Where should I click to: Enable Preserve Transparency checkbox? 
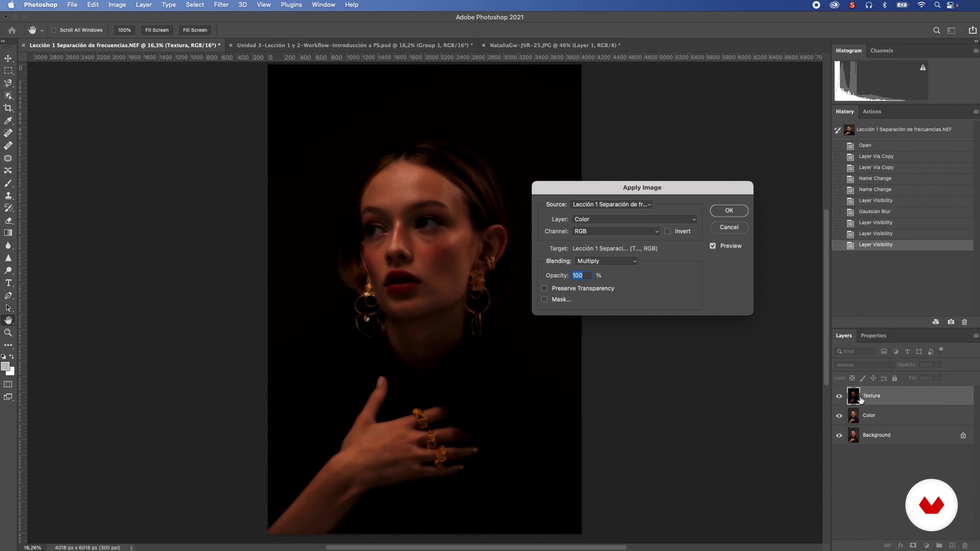click(x=544, y=288)
